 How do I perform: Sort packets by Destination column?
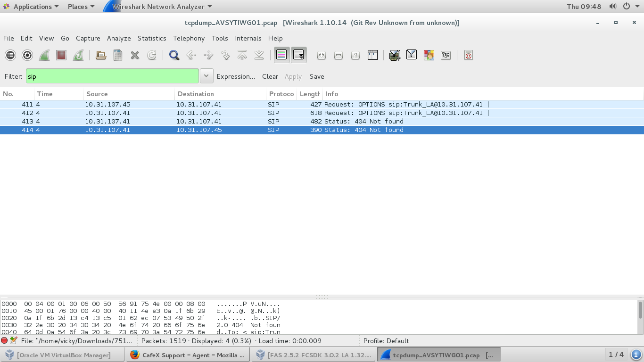pos(220,94)
